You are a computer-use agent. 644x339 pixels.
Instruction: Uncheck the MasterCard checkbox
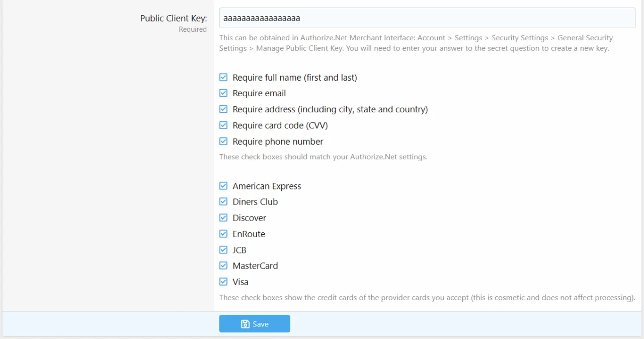click(x=223, y=265)
